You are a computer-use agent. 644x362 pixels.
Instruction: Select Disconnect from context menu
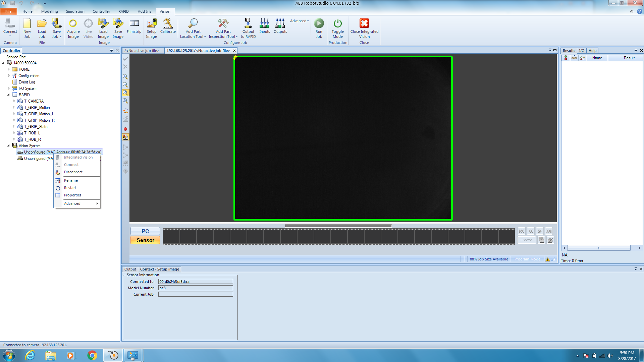(73, 172)
